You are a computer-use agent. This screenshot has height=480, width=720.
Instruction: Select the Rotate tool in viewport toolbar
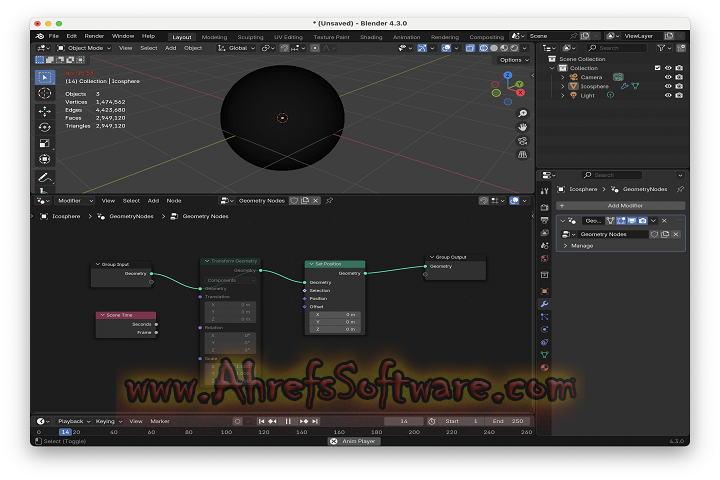coord(45,127)
